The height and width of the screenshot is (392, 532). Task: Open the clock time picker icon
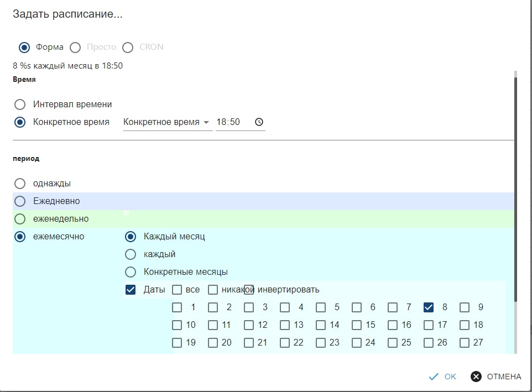[259, 122]
